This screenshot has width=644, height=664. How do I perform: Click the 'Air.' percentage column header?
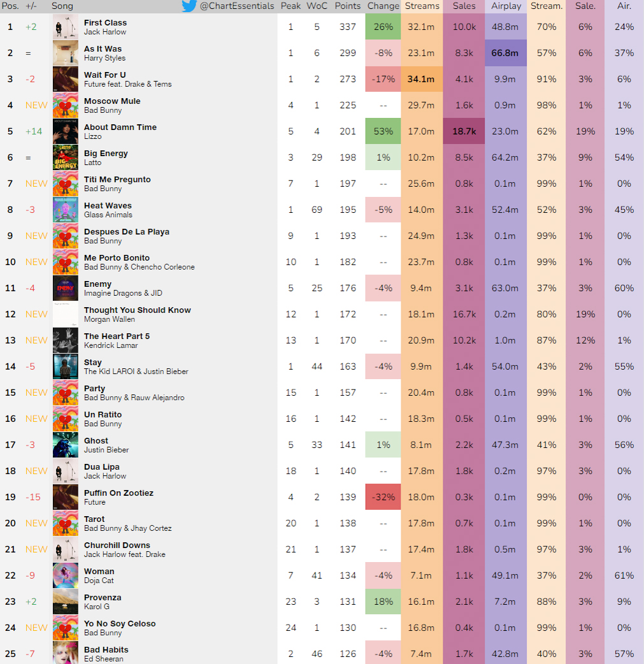(624, 6)
